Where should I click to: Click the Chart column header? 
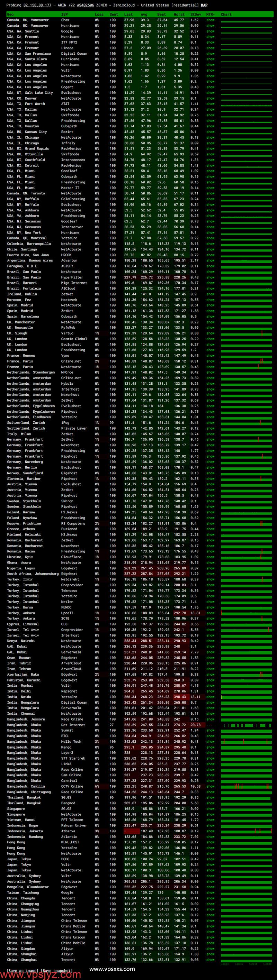226,15
